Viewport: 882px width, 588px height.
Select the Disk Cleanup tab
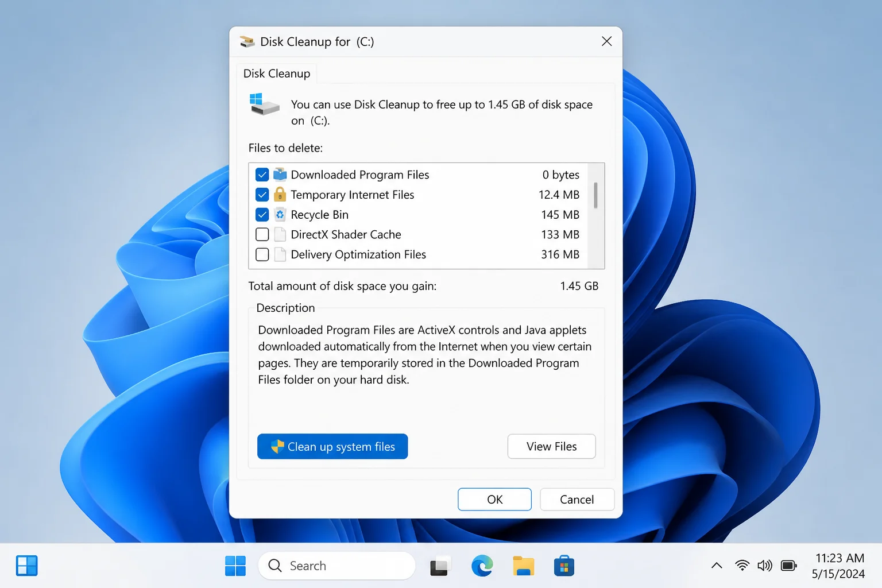(x=277, y=73)
